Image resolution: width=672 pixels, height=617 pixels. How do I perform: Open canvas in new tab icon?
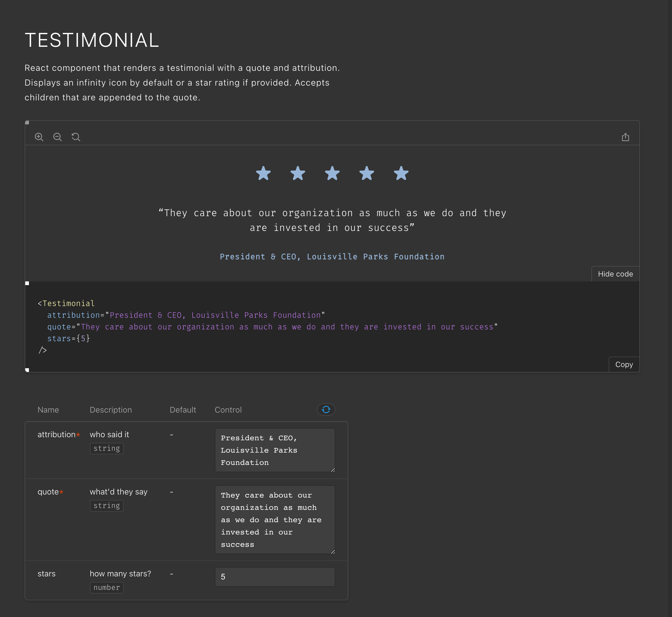625,137
